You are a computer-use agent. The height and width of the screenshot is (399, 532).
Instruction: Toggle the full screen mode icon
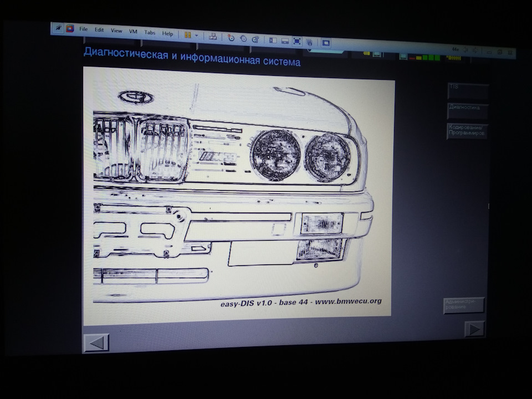tap(297, 41)
